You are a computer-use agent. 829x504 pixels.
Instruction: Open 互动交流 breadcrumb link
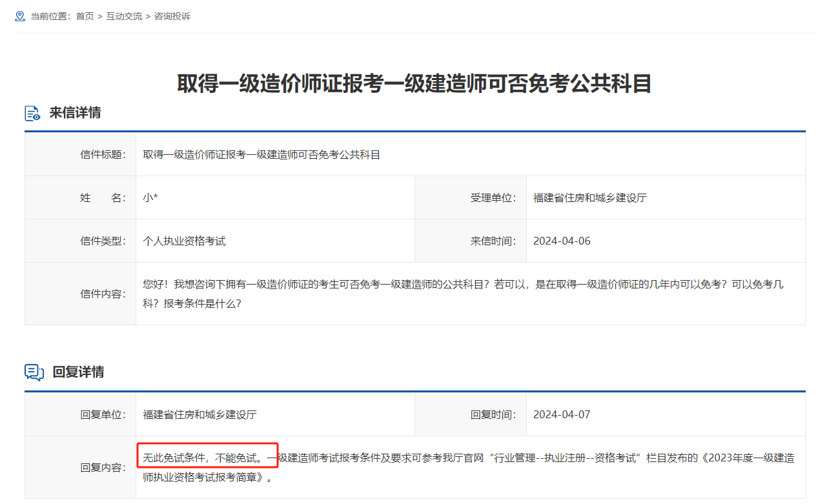124,16
